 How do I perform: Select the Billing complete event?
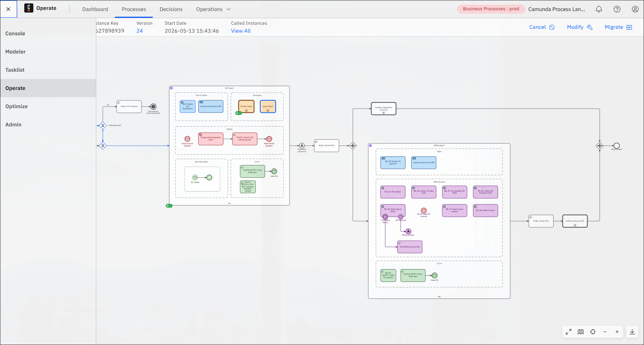pos(408,232)
